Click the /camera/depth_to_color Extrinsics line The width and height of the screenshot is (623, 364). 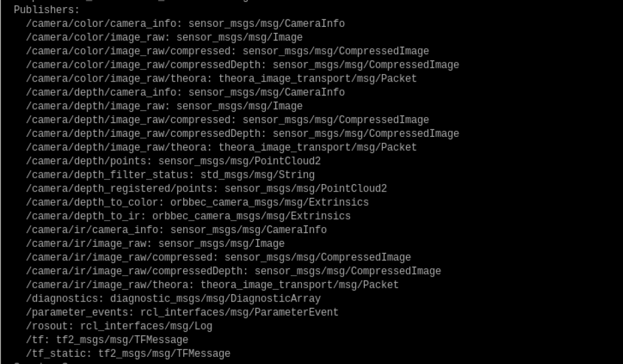(x=197, y=202)
